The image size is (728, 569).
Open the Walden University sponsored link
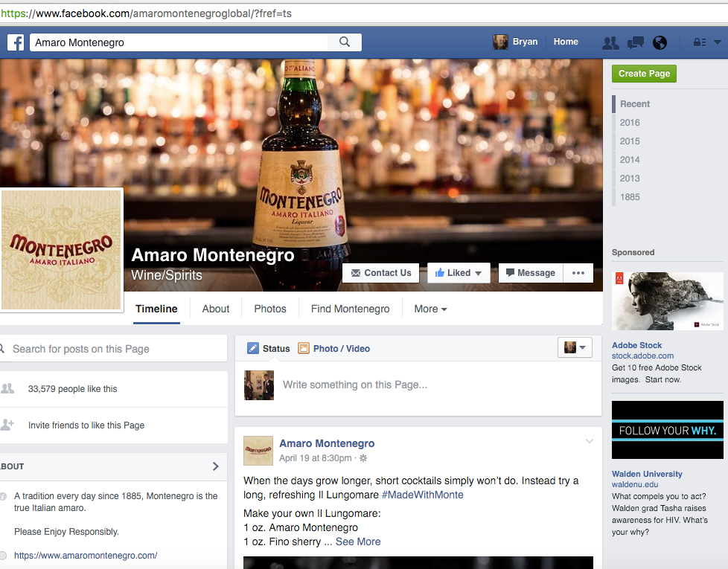click(647, 474)
